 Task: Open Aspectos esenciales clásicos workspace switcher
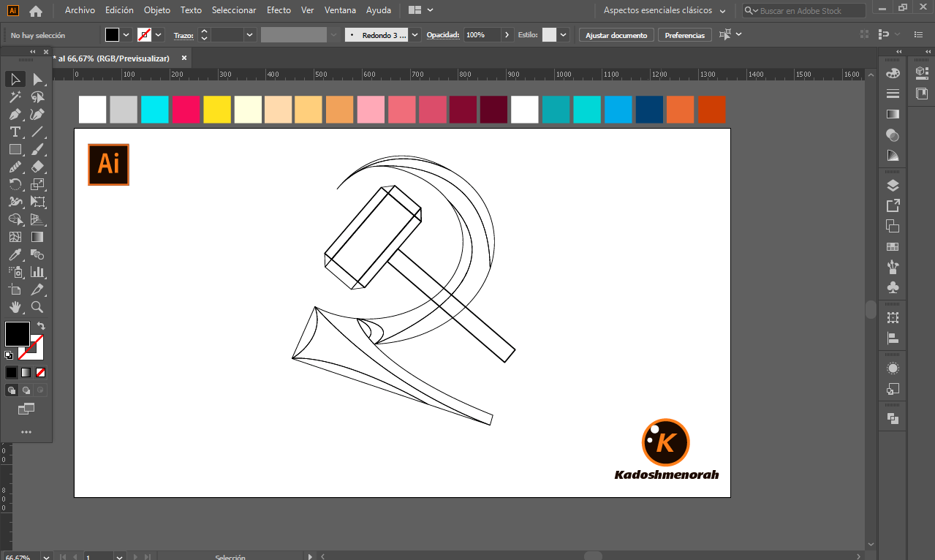[665, 11]
